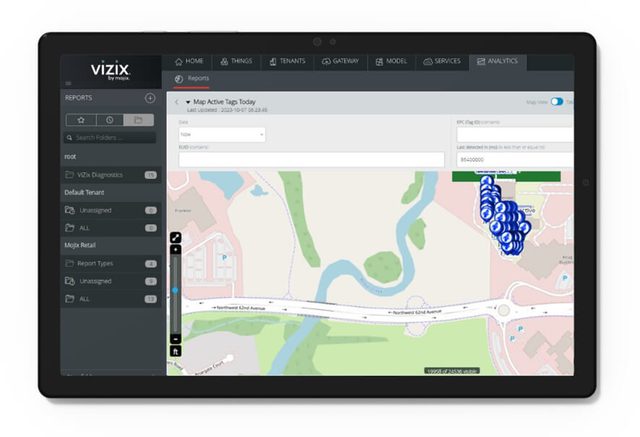Zoom in on the map

pyautogui.click(x=175, y=250)
